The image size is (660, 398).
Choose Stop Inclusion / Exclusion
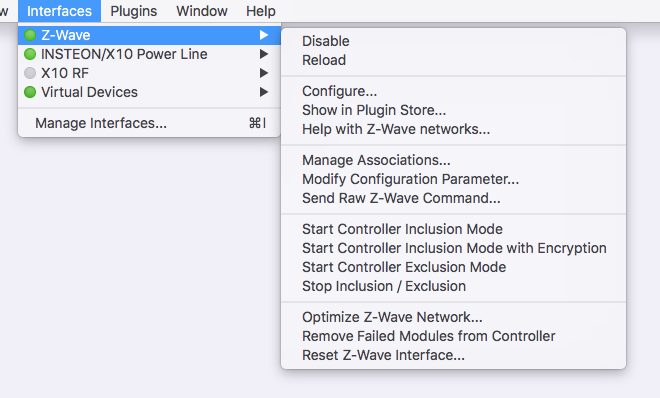[x=454, y=286]
